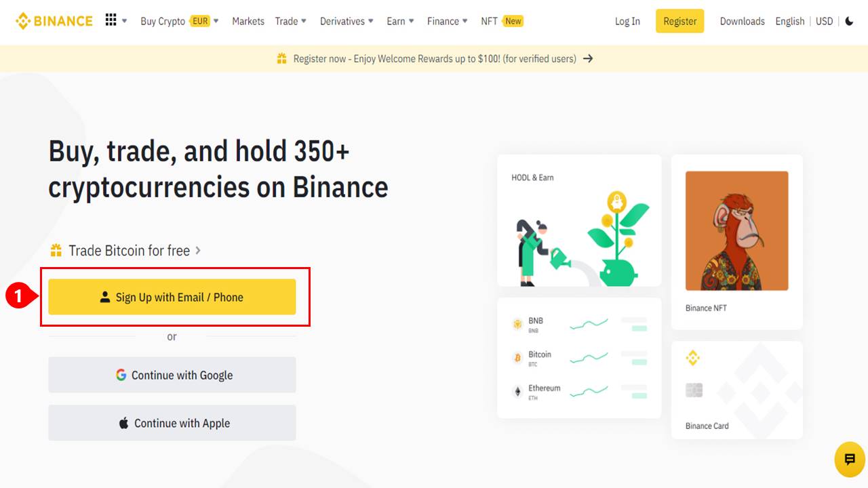Open the apps grid menu icon
The image size is (868, 488).
click(x=111, y=20)
